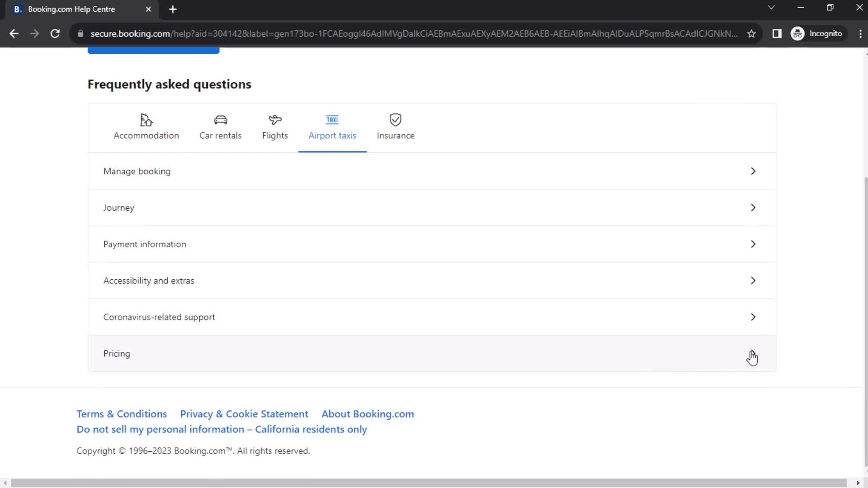868x488 pixels.
Task: Click the blue button at top of page
Action: [154, 51]
